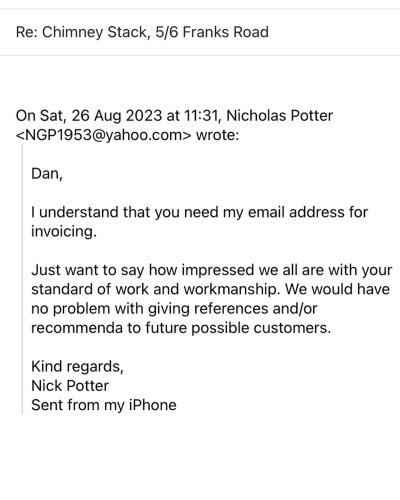Click the date 'Sat, 26 Aug 2023'

point(101,116)
